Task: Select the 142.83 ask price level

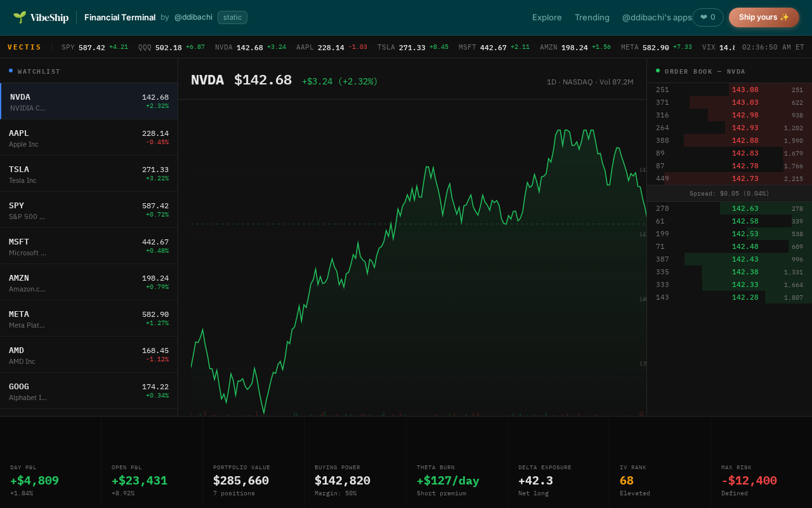Action: [x=730, y=153]
